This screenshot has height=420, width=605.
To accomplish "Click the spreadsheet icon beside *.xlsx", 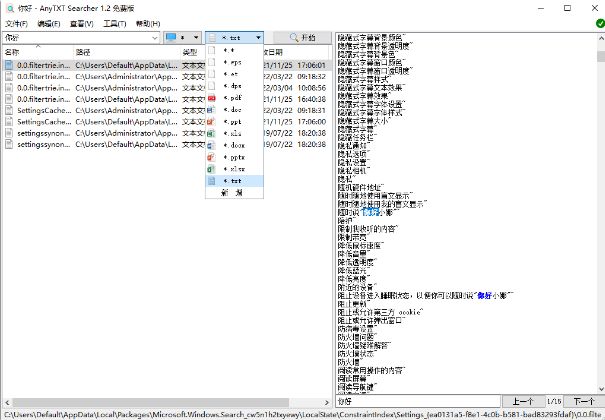I will pos(211,169).
